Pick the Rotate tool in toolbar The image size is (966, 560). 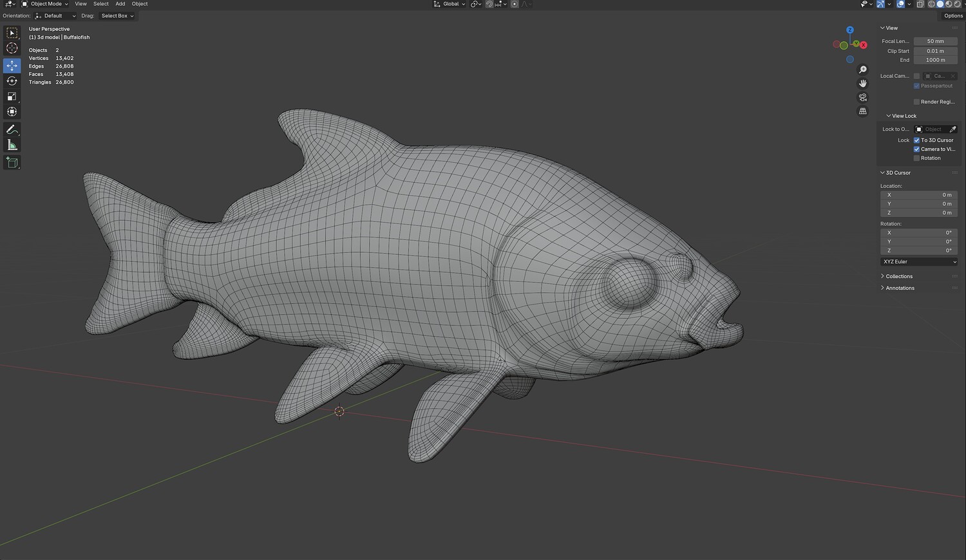click(x=12, y=81)
